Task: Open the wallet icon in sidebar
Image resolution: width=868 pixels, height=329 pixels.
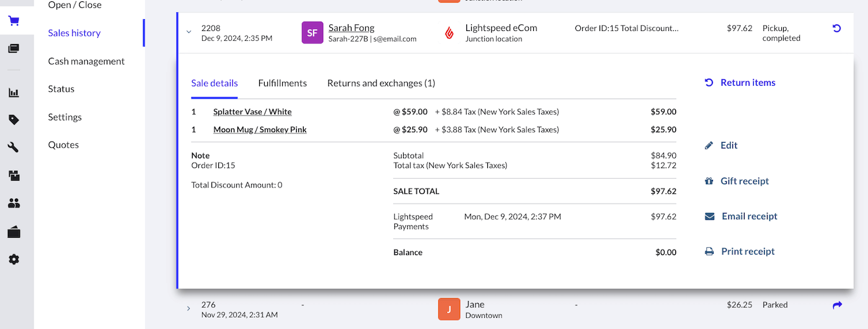Action: (x=14, y=232)
